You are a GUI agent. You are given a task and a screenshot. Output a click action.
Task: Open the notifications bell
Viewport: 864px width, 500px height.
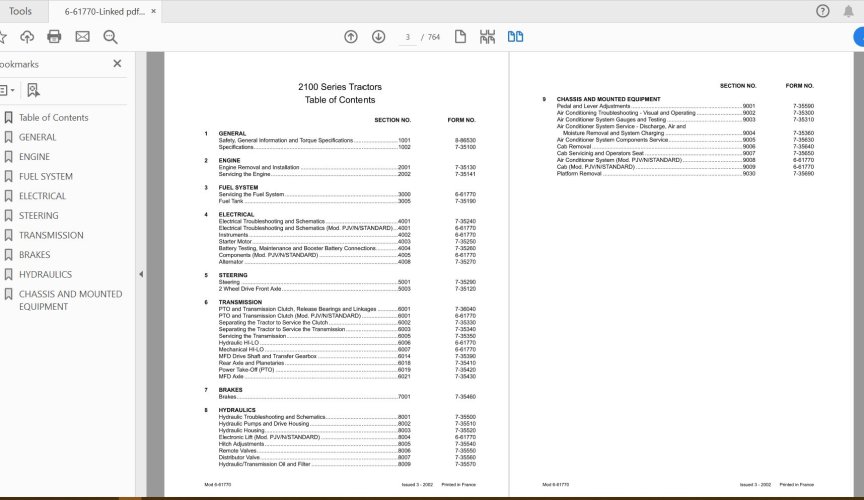point(848,11)
